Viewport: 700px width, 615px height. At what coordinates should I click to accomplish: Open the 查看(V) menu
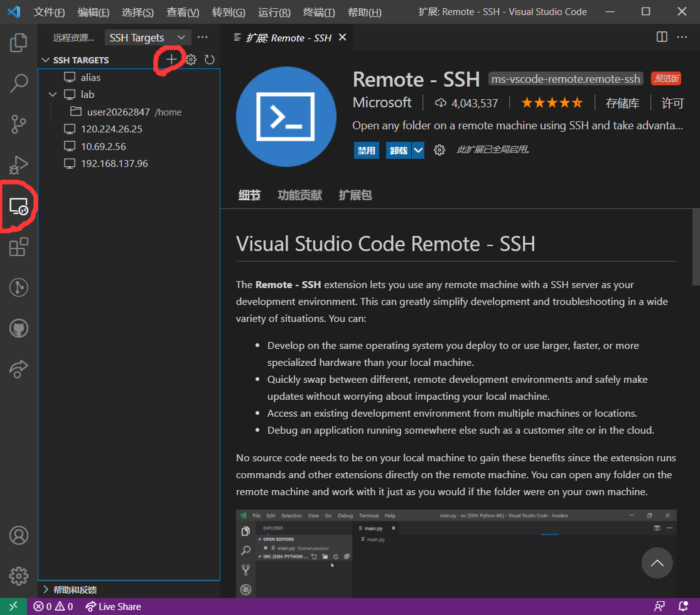(x=183, y=12)
